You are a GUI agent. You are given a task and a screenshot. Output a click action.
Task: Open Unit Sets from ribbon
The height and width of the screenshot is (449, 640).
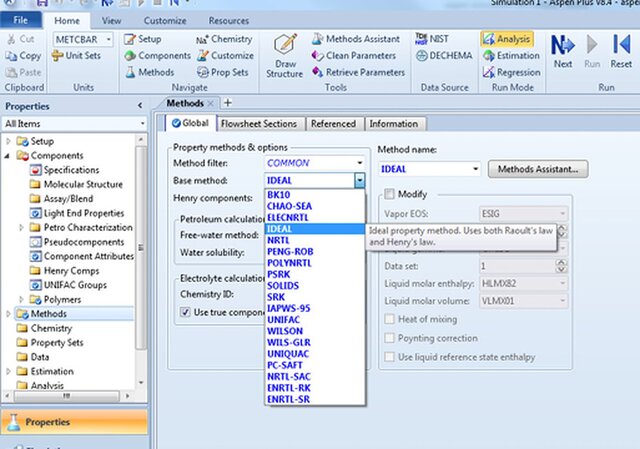(76, 56)
